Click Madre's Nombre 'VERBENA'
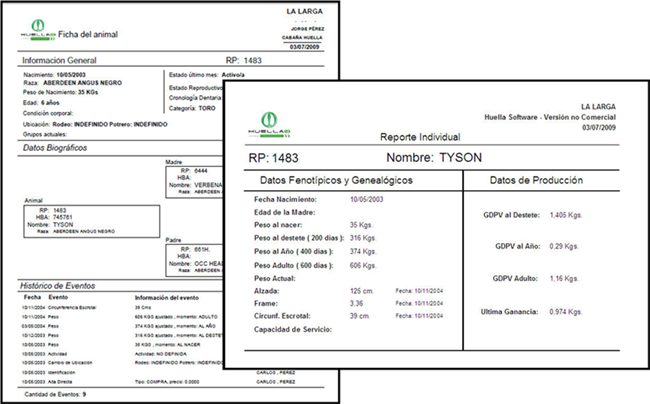650x404 pixels. [x=208, y=185]
